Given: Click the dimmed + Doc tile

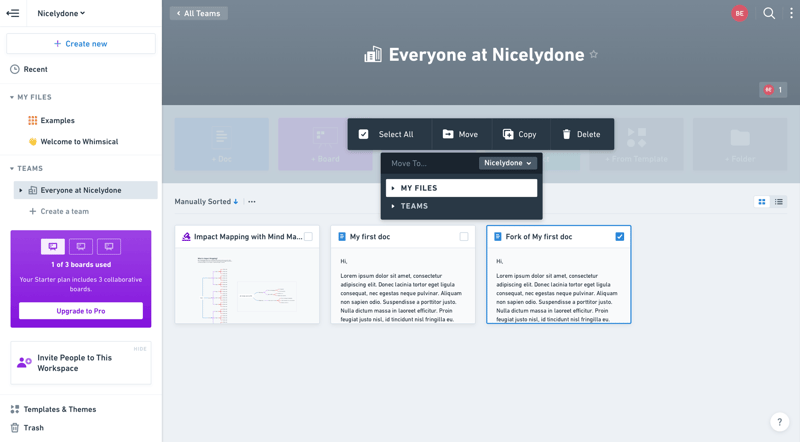Looking at the screenshot, I should coord(221,144).
